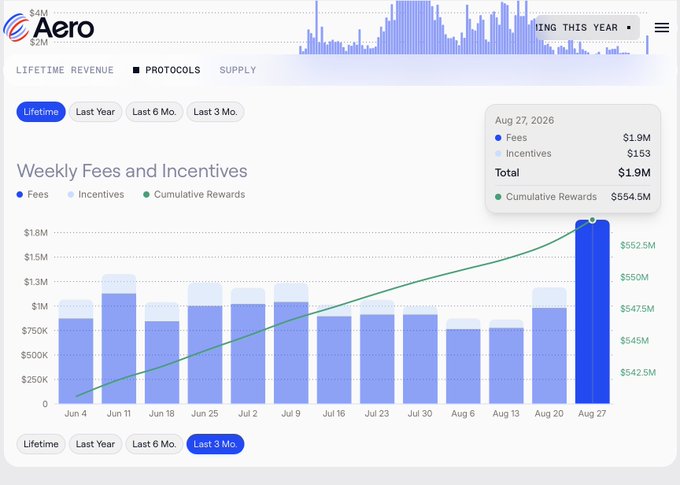Open the hamburger menu icon
Image resolution: width=680 pixels, height=485 pixels.
(661, 28)
